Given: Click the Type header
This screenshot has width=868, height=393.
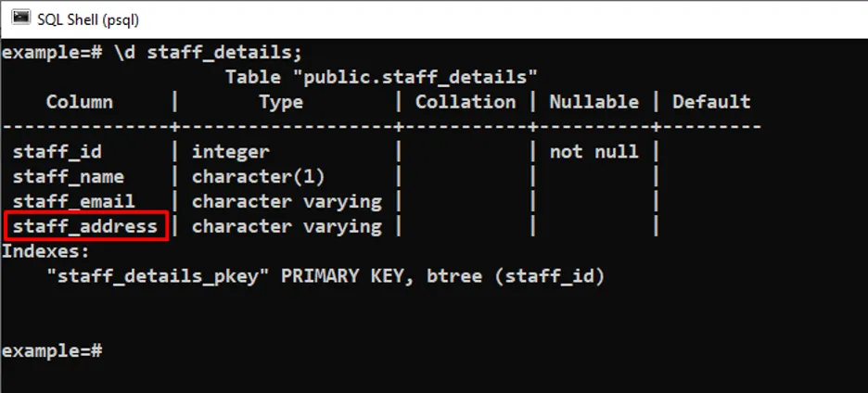Looking at the screenshot, I should [x=280, y=102].
